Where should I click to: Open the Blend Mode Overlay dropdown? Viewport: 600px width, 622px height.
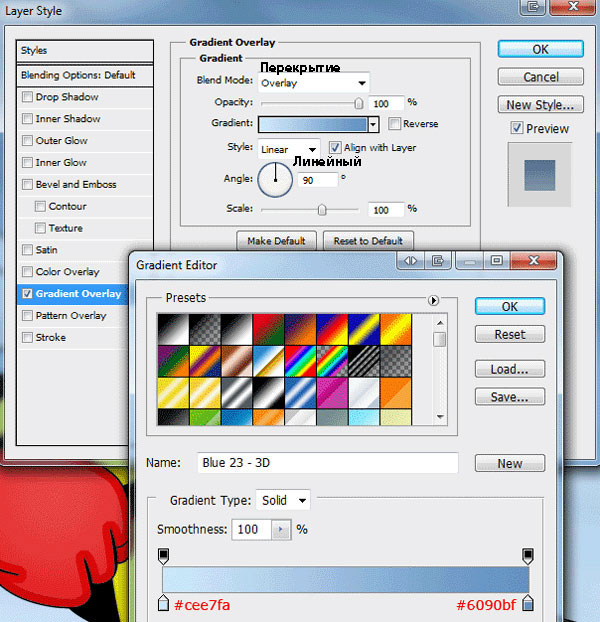(x=313, y=83)
